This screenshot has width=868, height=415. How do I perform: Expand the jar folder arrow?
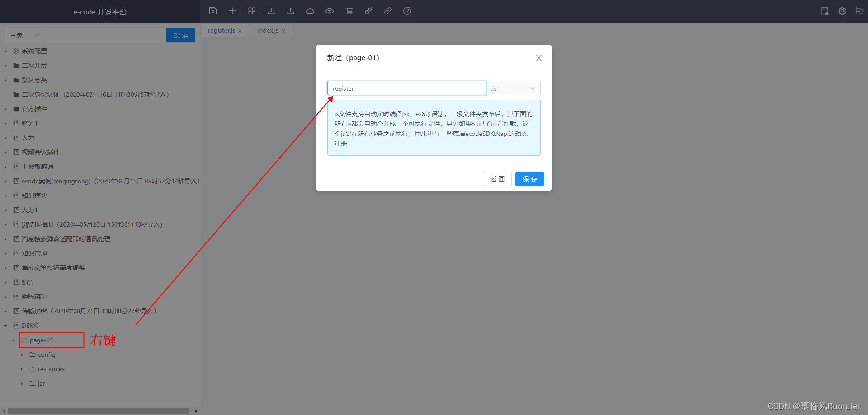22,383
